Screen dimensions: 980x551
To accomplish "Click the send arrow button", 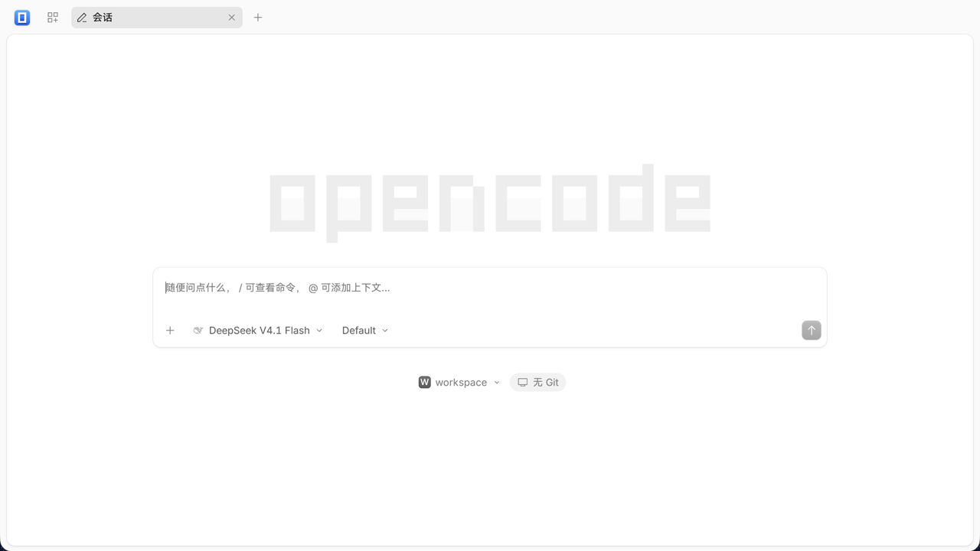I will point(812,331).
